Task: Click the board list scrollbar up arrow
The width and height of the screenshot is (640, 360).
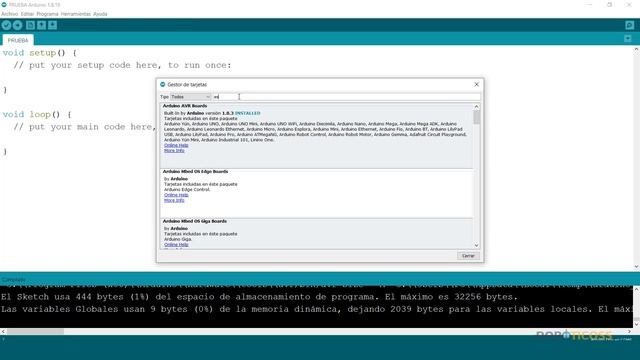Action: point(476,107)
